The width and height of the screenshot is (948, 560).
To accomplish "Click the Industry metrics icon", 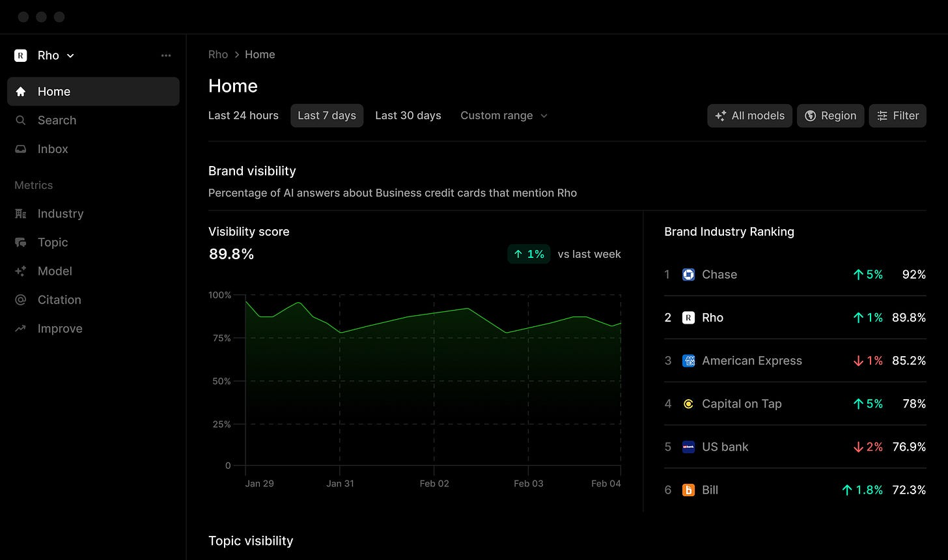I will click(x=20, y=214).
